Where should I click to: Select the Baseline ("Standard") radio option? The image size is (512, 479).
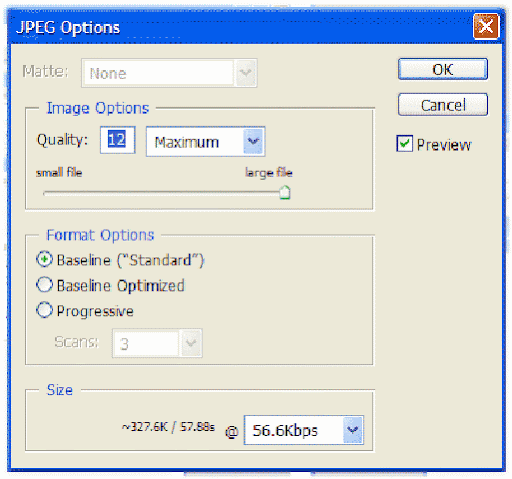(x=44, y=260)
